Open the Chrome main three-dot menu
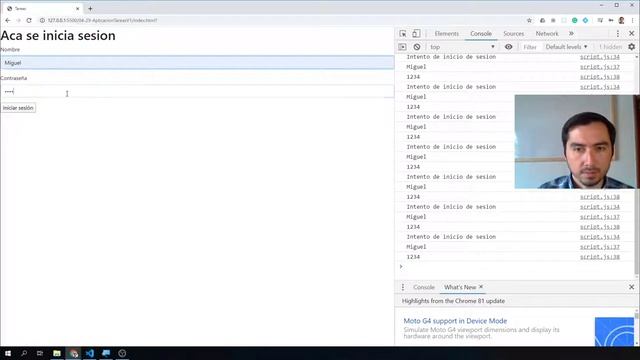Screen dimensions: 640x360 tap(633, 20)
